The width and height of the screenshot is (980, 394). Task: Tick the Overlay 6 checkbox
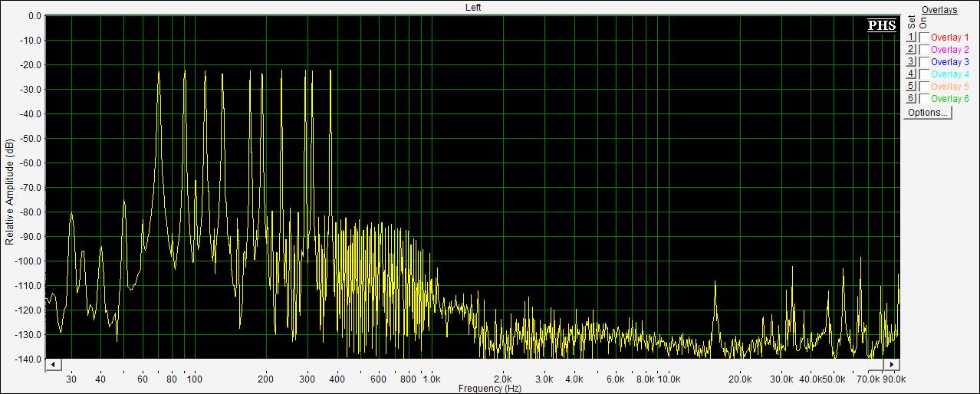[924, 99]
